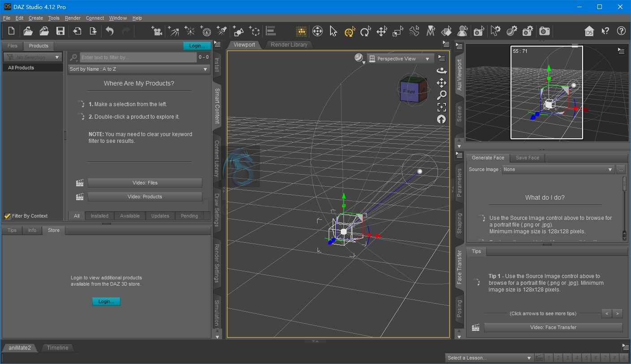
Task: Show the next tip arrow
Action: 617,313
